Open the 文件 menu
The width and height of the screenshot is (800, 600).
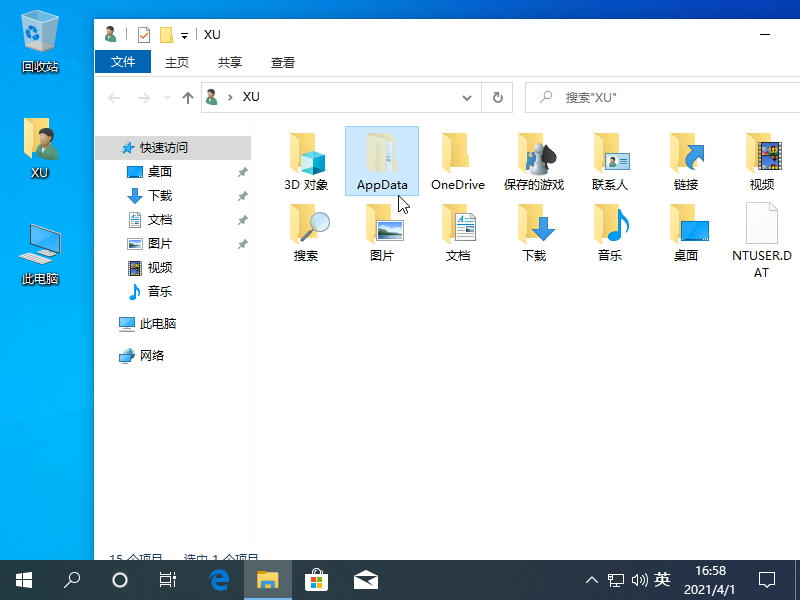point(122,61)
